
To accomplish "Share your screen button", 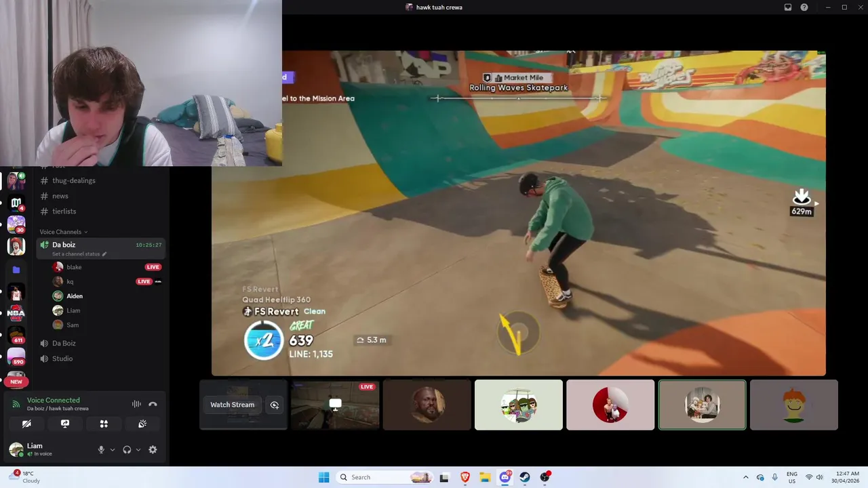I will (65, 424).
